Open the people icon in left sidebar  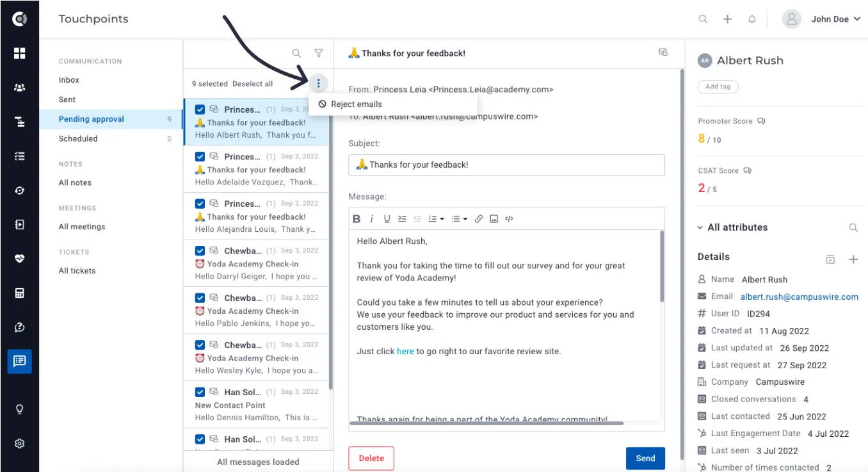click(x=19, y=87)
